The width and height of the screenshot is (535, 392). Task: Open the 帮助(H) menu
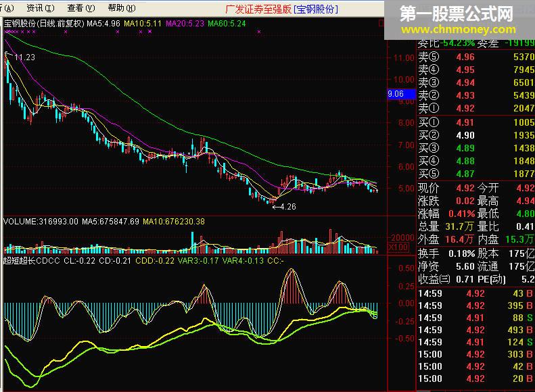[x=122, y=8]
